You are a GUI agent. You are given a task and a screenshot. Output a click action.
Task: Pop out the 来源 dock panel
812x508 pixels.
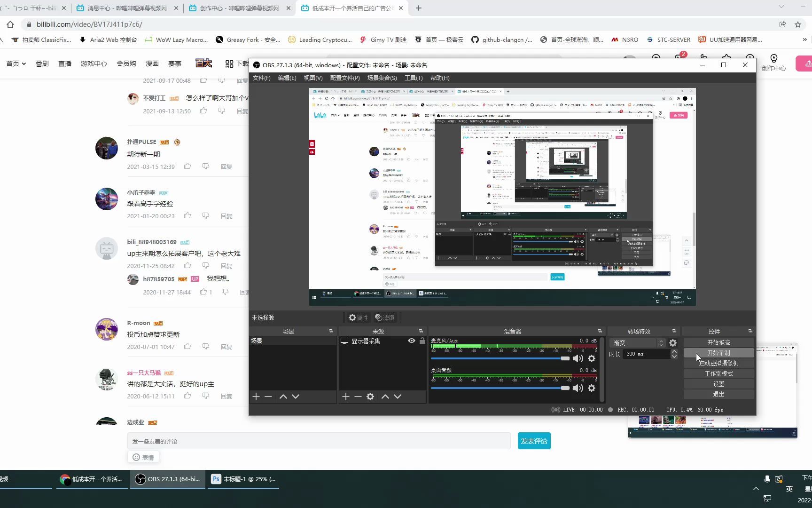(x=421, y=331)
